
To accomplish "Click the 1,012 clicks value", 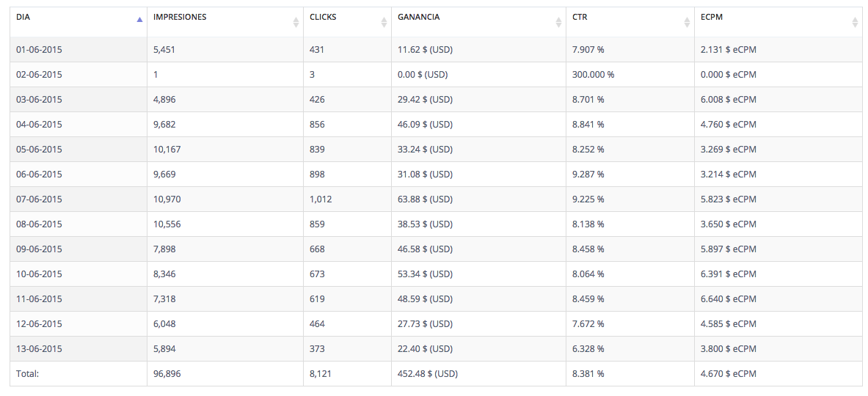I will pyautogui.click(x=321, y=199).
